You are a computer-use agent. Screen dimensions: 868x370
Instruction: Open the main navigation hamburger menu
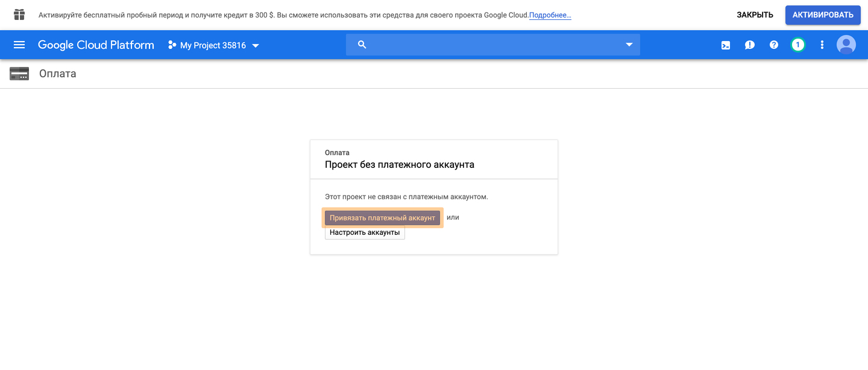click(19, 45)
